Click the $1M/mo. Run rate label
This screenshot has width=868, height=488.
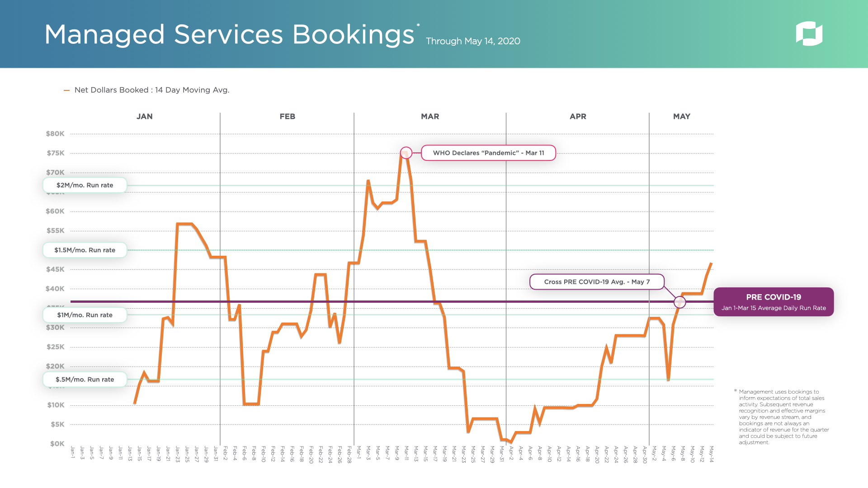(85, 315)
